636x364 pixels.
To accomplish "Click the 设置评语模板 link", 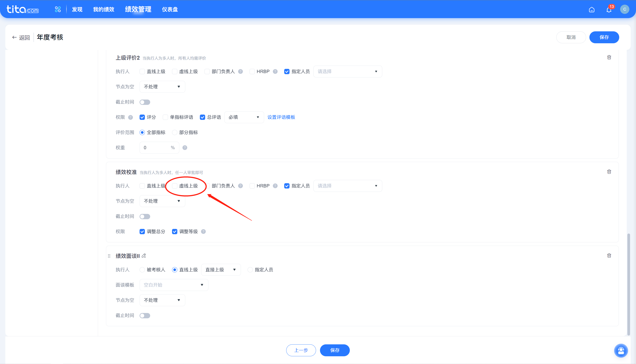I will pos(281,117).
